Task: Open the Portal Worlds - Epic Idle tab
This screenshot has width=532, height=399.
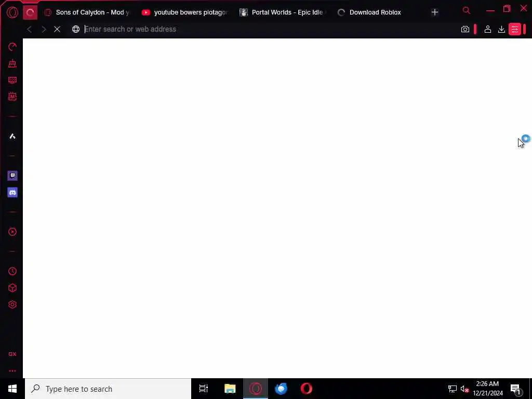Action: (283, 12)
